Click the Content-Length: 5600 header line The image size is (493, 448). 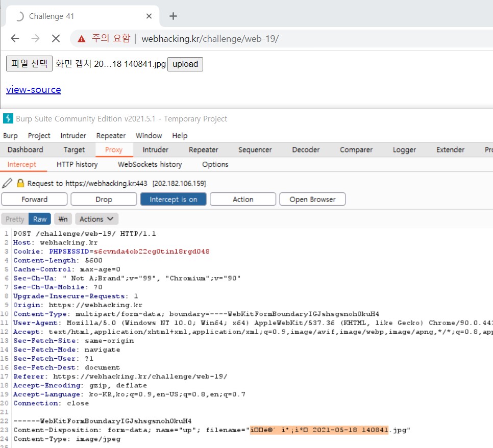(x=58, y=260)
